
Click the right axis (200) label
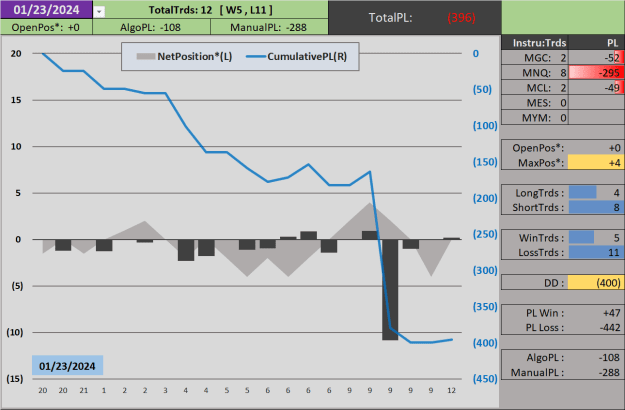coord(485,198)
